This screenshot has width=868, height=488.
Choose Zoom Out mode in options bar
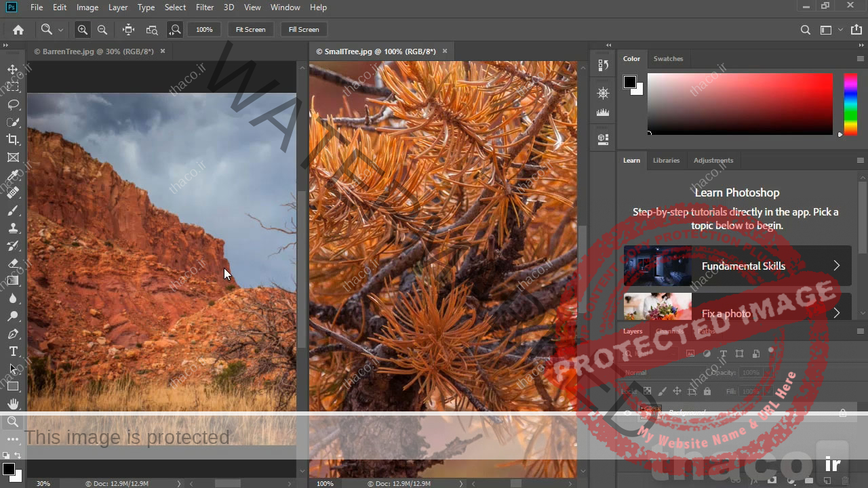click(x=102, y=29)
